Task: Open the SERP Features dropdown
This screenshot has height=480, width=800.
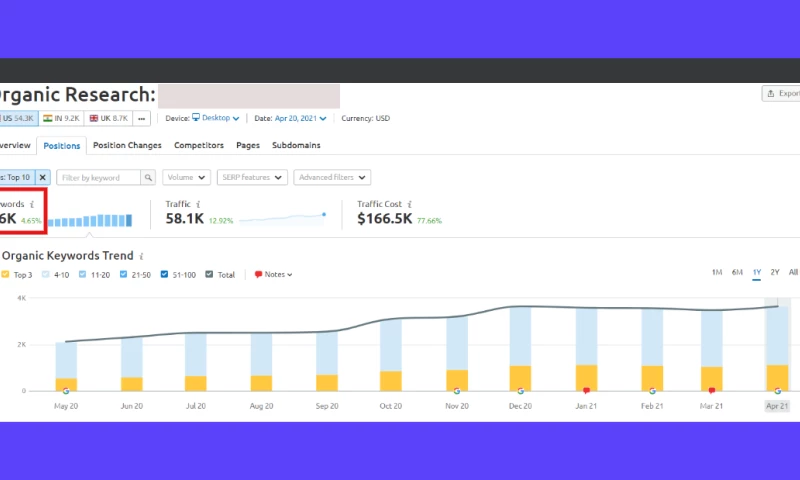Action: coord(252,178)
